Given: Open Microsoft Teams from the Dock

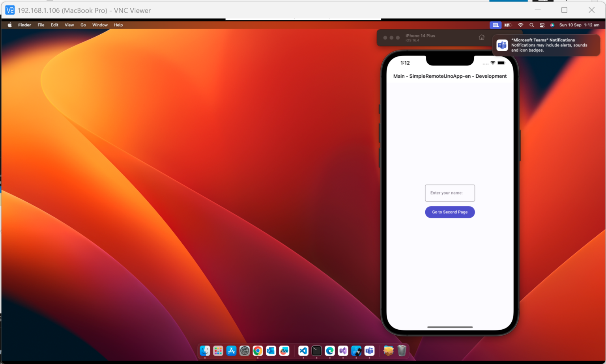Looking at the screenshot, I should (369, 351).
